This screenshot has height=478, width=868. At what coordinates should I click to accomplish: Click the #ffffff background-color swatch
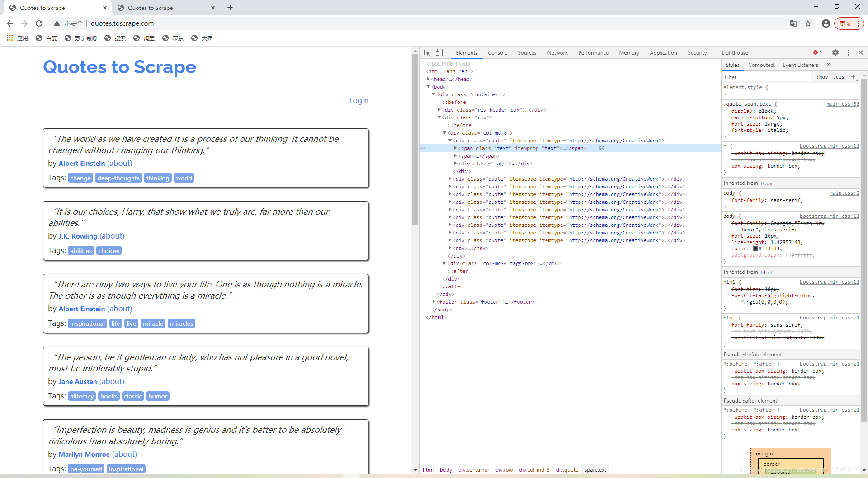[788, 255]
